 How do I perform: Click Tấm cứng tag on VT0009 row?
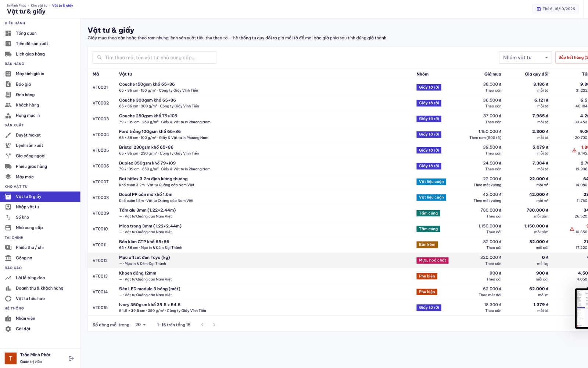pyautogui.click(x=428, y=213)
